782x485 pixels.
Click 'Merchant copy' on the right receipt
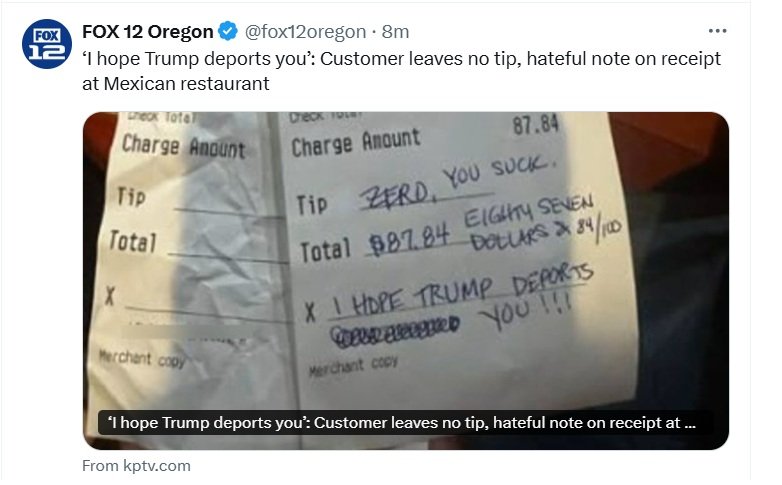[x=353, y=366]
